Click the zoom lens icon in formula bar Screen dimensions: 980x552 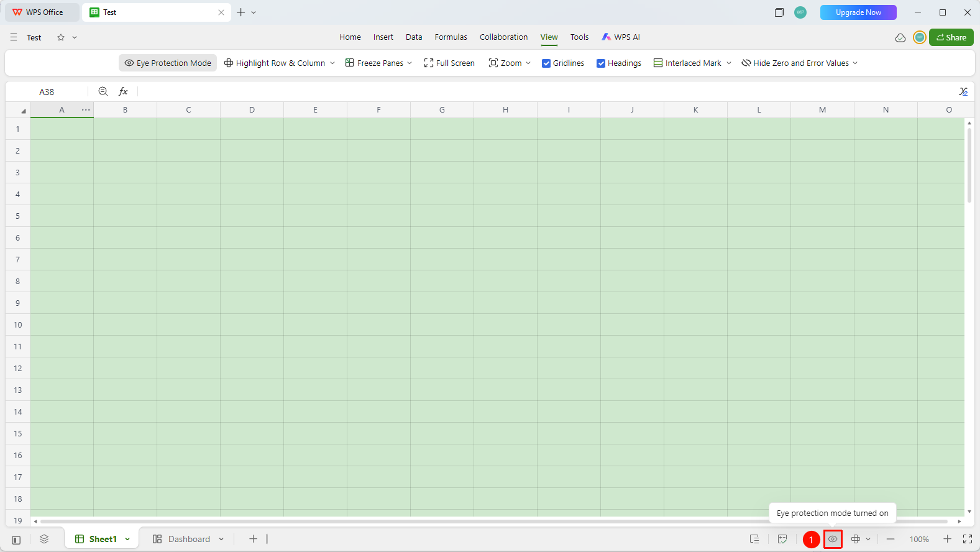[x=103, y=91]
